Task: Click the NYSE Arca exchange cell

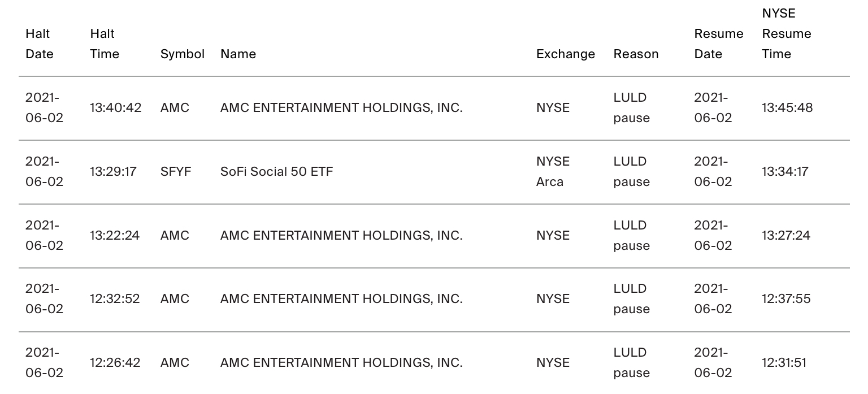Action: 553,171
